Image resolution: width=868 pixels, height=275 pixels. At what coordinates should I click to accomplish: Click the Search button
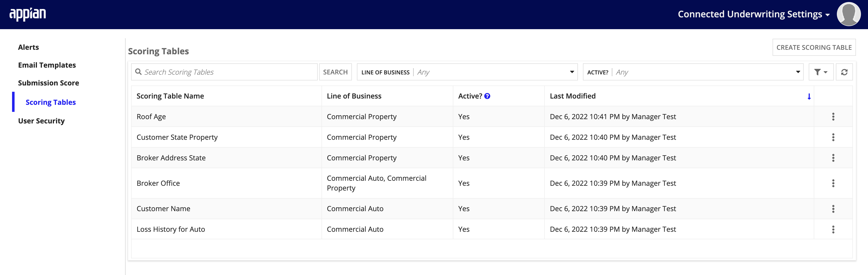tap(335, 72)
